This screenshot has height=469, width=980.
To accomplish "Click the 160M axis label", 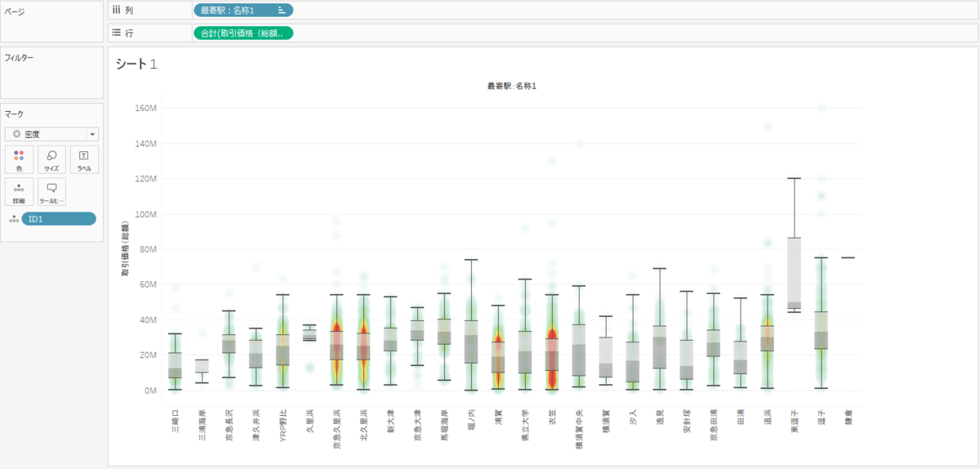I will [146, 108].
